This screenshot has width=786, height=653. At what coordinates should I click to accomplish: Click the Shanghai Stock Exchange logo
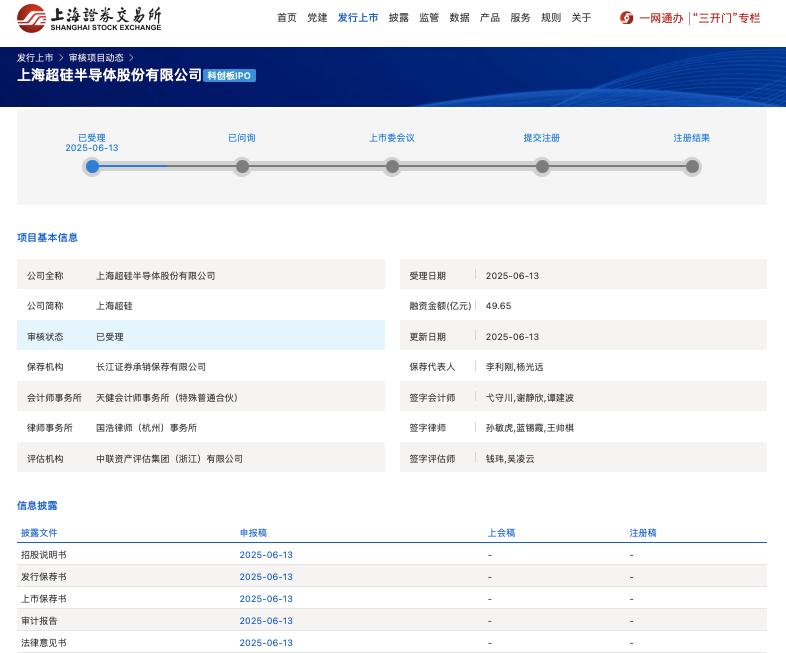pyautogui.click(x=89, y=18)
